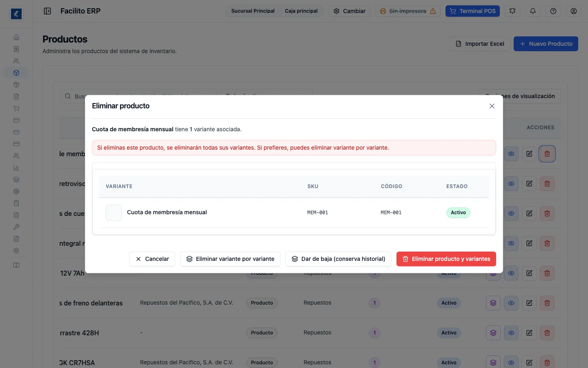This screenshot has height=368, width=588.
Task: Click variants layers icon for frenos delanteras row
Action: [493, 303]
